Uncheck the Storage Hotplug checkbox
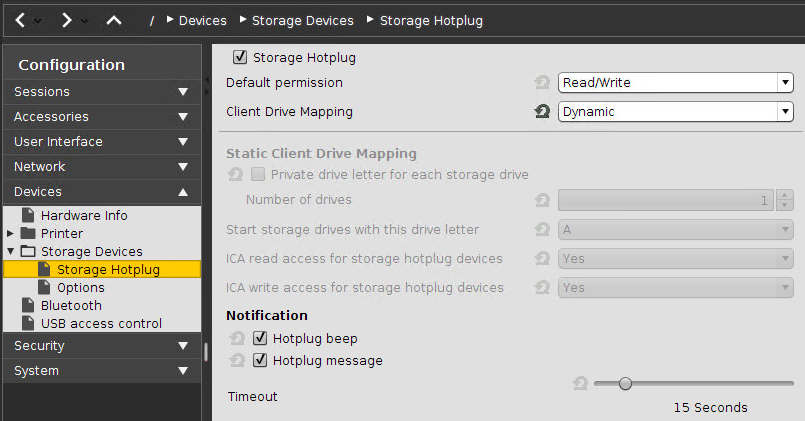The image size is (805, 421). [240, 58]
